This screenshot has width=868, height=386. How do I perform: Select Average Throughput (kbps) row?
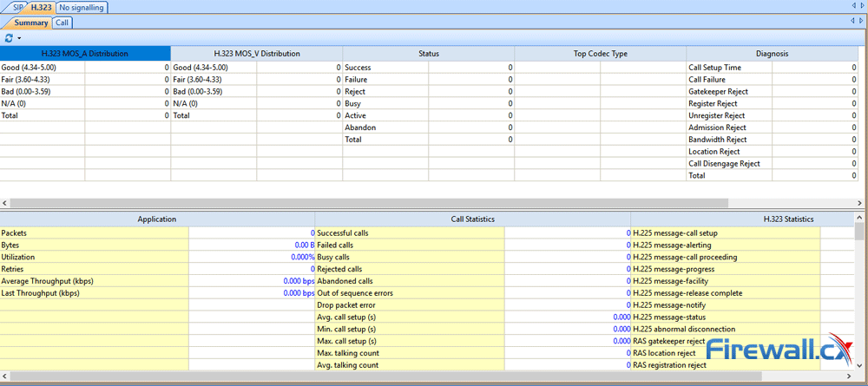click(157, 281)
